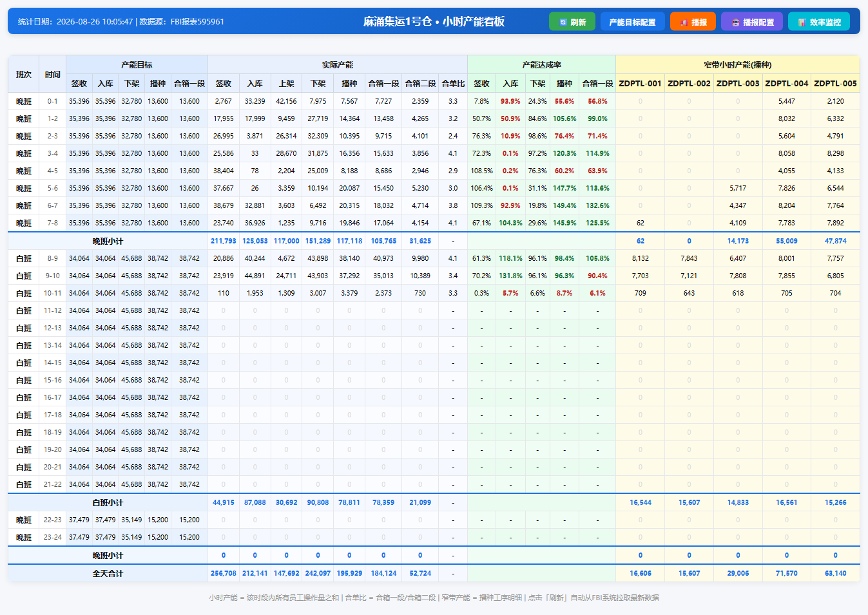
Task: Select the 实际产能 column group header
Action: tap(338, 64)
